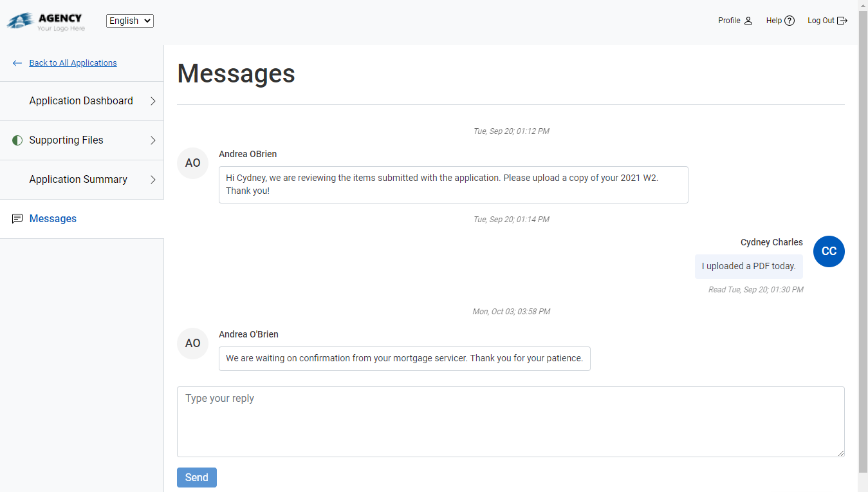The image size is (868, 492).
Task: Click the Messages chat bubble icon
Action: point(17,218)
